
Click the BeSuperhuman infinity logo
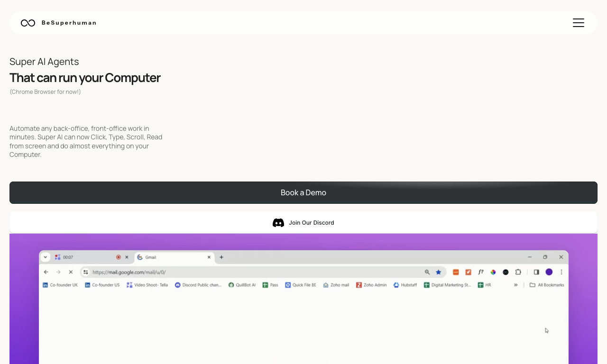(28, 23)
